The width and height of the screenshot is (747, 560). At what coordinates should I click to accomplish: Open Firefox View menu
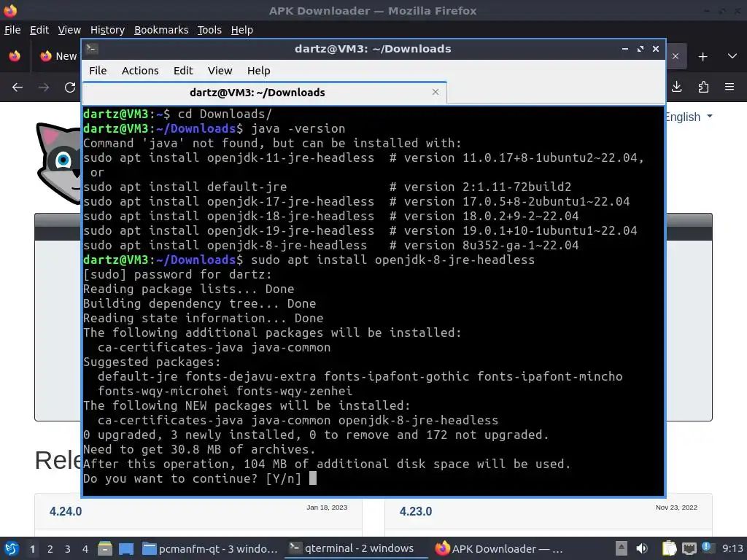click(69, 30)
